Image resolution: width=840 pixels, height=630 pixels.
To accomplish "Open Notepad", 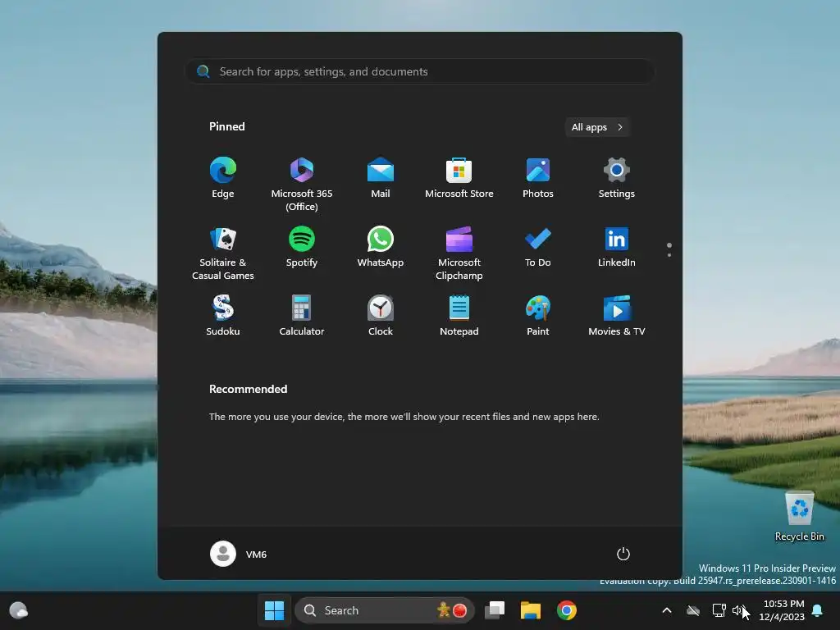I will pos(459,316).
